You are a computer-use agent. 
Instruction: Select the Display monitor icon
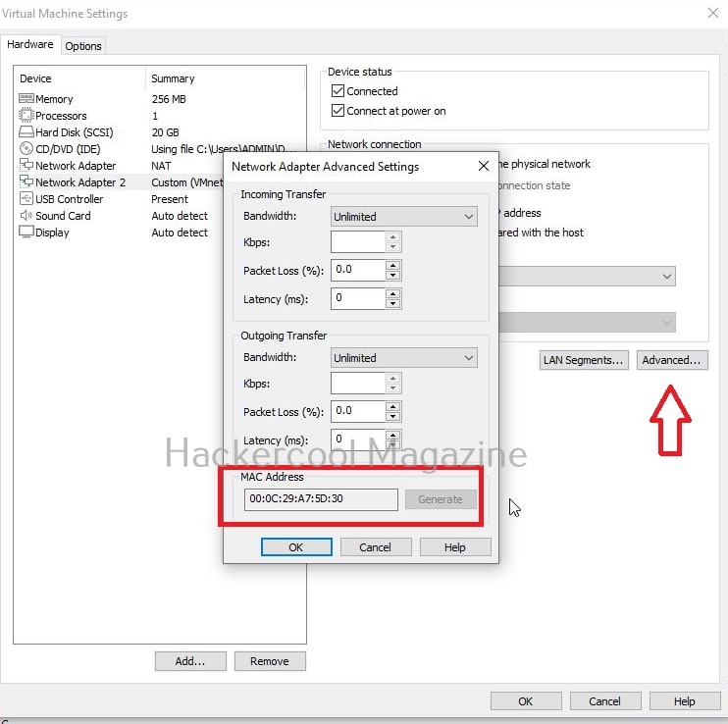pyautogui.click(x=26, y=233)
